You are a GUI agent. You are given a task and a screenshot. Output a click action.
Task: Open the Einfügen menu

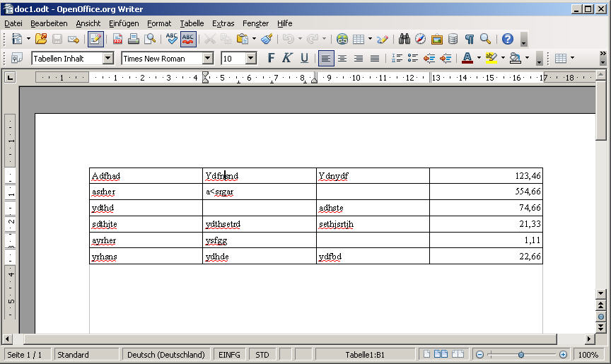coord(124,23)
